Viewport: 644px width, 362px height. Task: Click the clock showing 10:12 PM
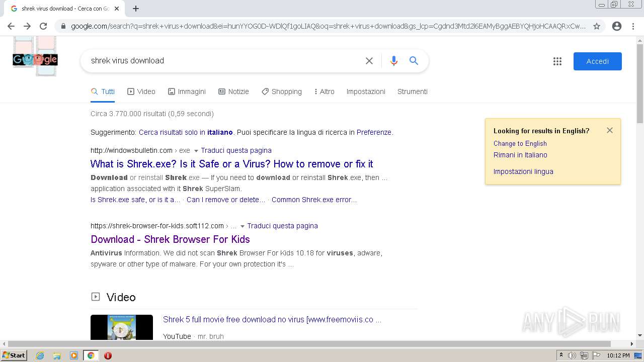(618, 355)
